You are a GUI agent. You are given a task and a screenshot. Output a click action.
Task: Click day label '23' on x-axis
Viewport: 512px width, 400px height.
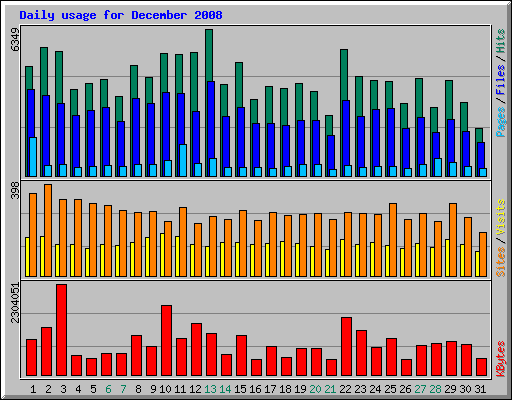coord(360,389)
